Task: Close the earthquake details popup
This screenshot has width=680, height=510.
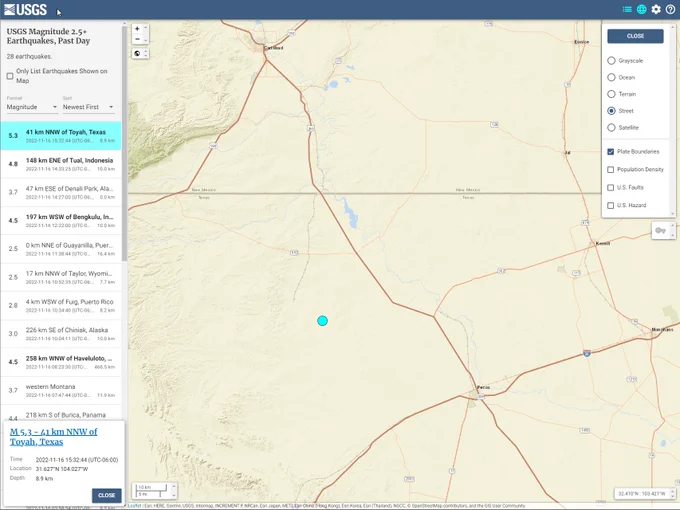Action: [106, 495]
